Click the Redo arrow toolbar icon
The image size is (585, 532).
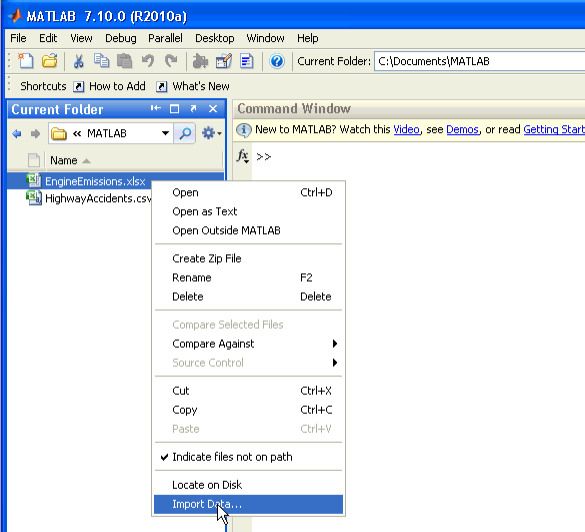(x=171, y=61)
